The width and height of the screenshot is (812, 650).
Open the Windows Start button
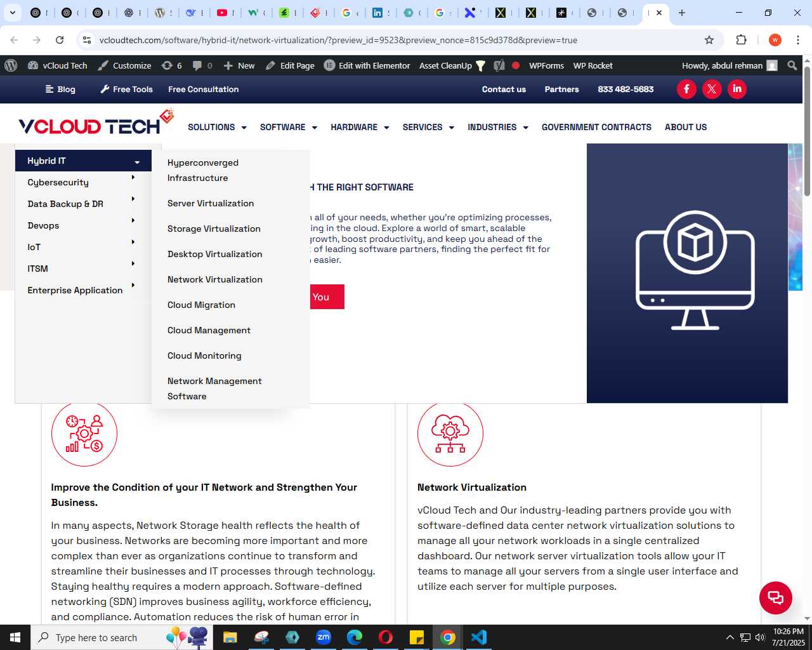tap(15, 637)
